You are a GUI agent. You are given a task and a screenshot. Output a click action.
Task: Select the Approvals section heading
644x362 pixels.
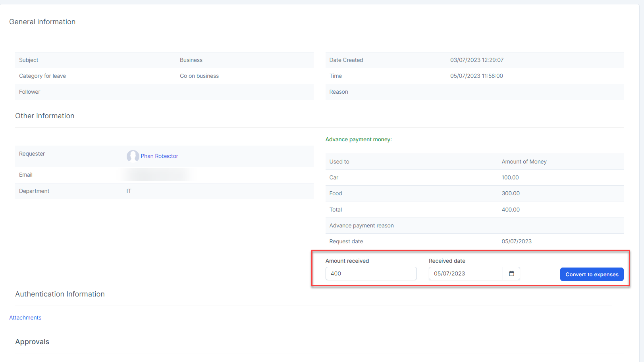32,342
